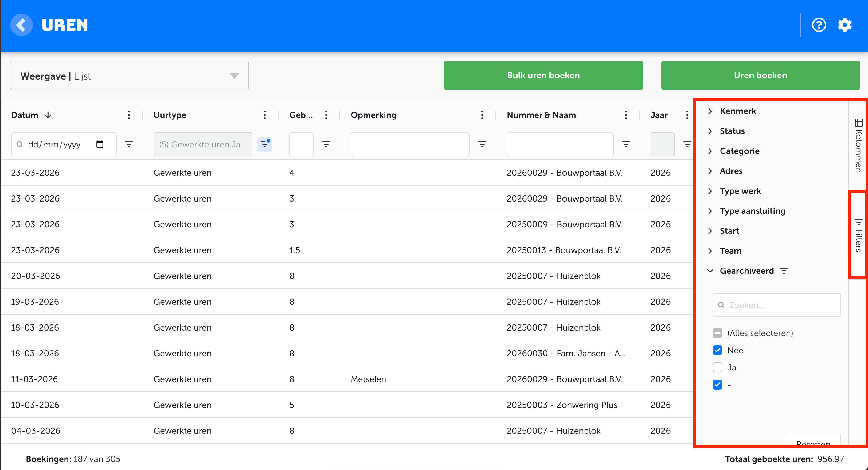Open the Jaar column menu dots
The width and height of the screenshot is (868, 470).
pyautogui.click(x=687, y=115)
